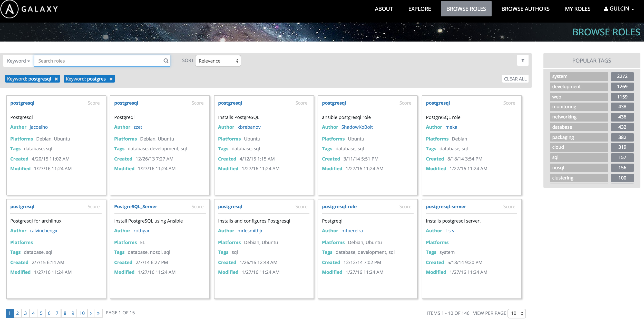Viewport: 644px width, 321px height.
Task: Jump to last page double arrow
Action: point(98,313)
